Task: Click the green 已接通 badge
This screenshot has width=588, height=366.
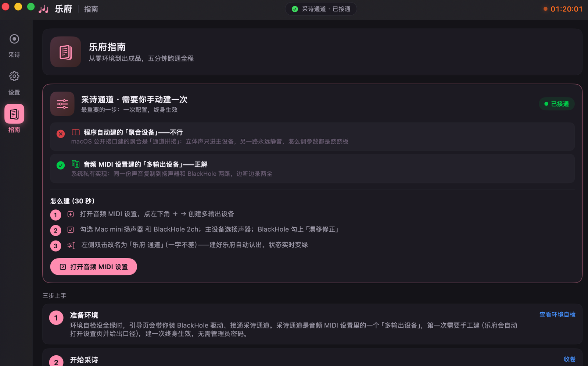Action: (x=556, y=104)
